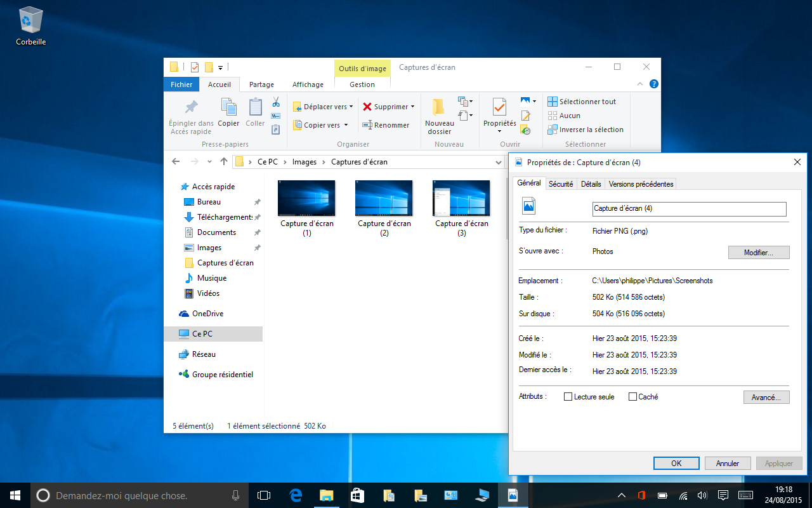
Task: Click the edit pencil icon in Ouvrir group
Action: point(525,116)
